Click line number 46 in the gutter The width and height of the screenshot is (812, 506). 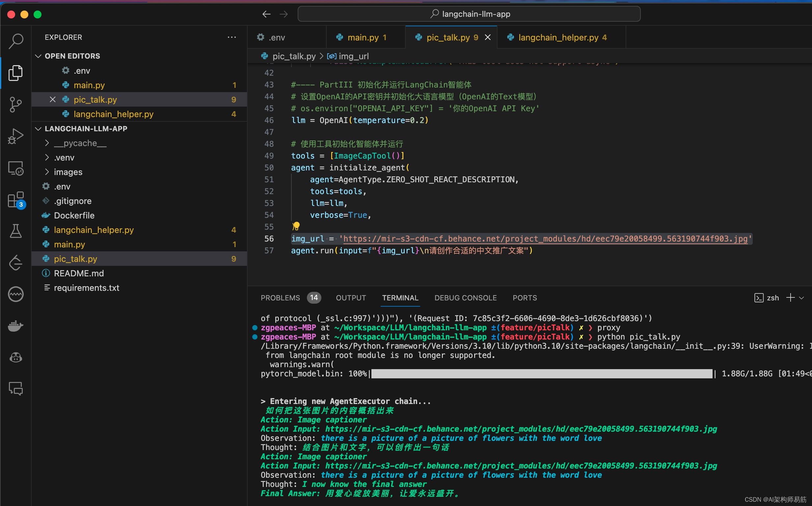click(269, 120)
